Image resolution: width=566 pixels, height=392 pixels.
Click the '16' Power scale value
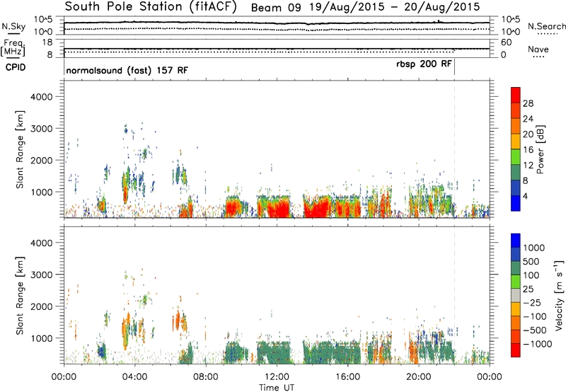[528, 150]
